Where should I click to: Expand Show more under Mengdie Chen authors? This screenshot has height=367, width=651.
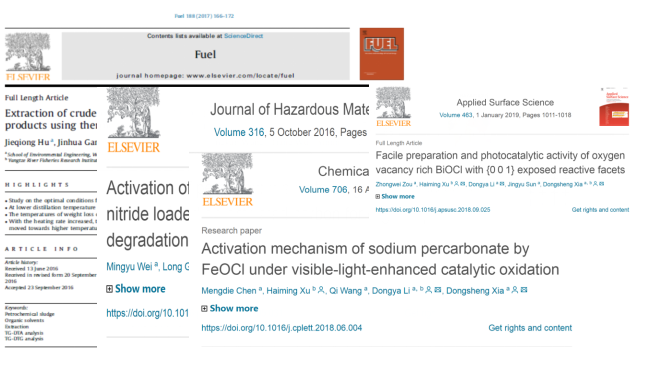pos(230,308)
